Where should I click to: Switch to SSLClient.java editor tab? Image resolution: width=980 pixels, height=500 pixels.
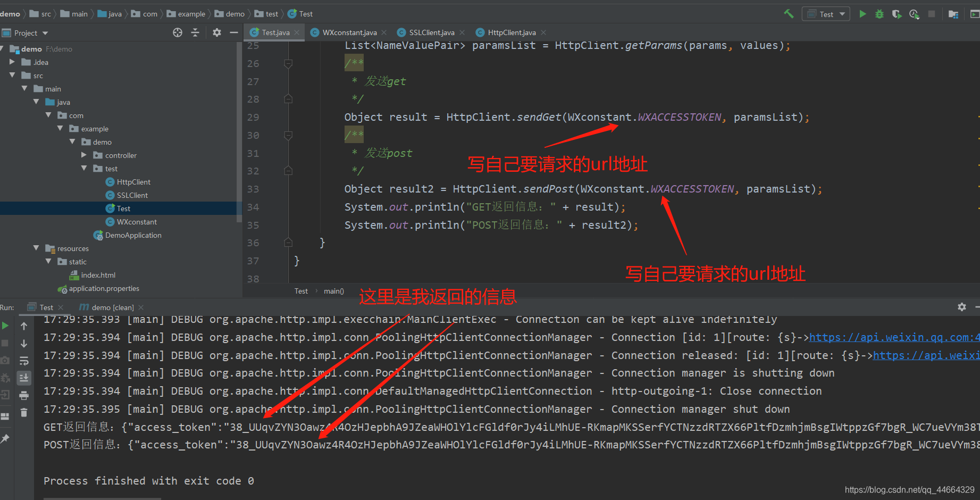pos(432,32)
